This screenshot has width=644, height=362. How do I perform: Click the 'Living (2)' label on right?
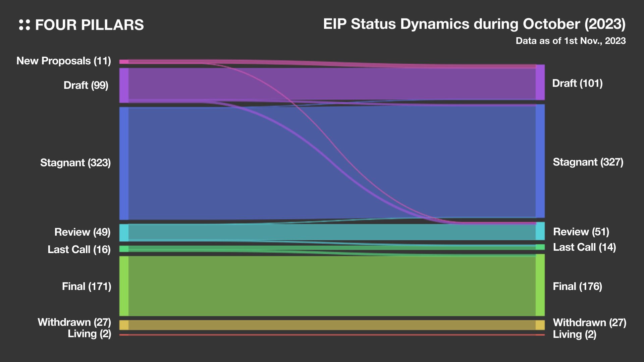pyautogui.click(x=575, y=334)
